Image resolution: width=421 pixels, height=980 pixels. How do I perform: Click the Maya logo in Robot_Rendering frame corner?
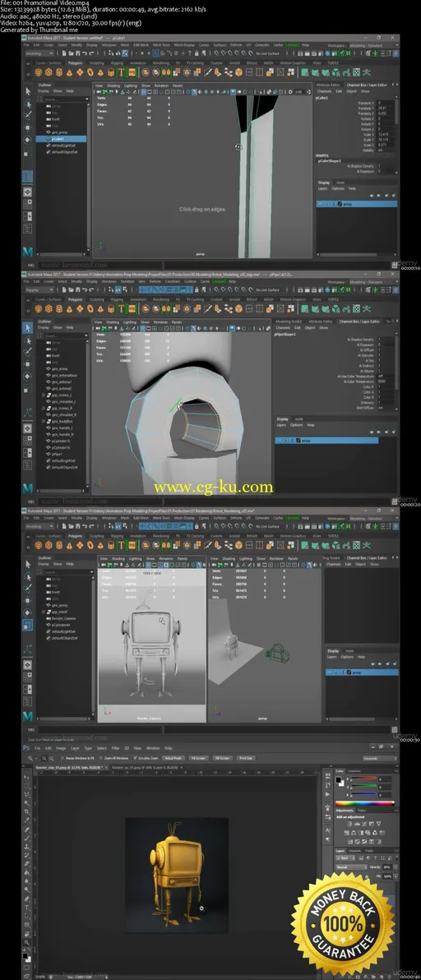click(x=28, y=716)
